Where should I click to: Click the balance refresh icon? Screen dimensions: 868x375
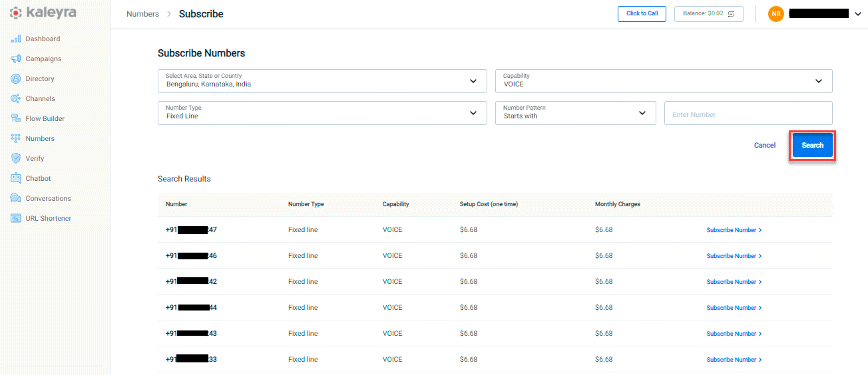tap(731, 13)
